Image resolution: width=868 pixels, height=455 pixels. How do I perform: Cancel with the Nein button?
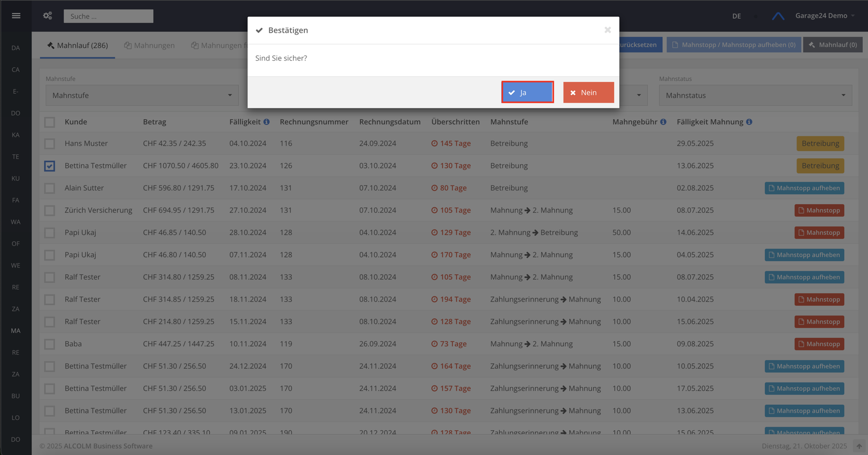[588, 92]
